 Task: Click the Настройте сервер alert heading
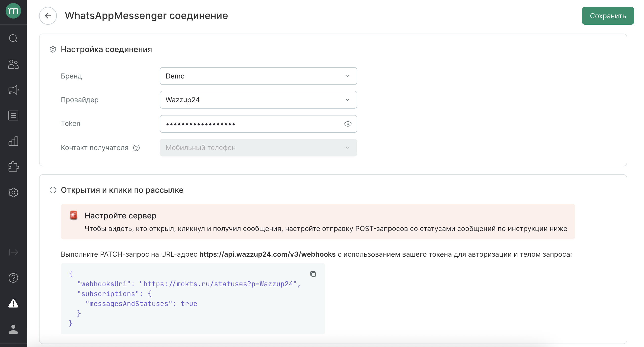(120, 215)
